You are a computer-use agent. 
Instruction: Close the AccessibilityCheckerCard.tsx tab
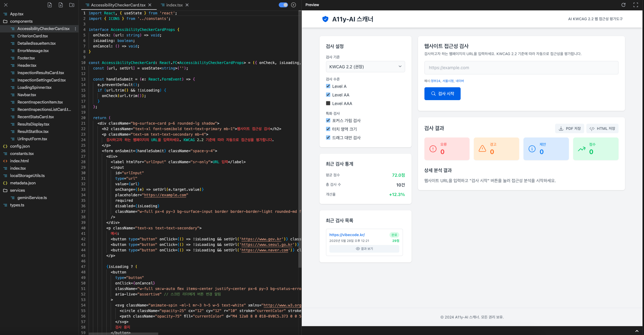click(x=150, y=5)
